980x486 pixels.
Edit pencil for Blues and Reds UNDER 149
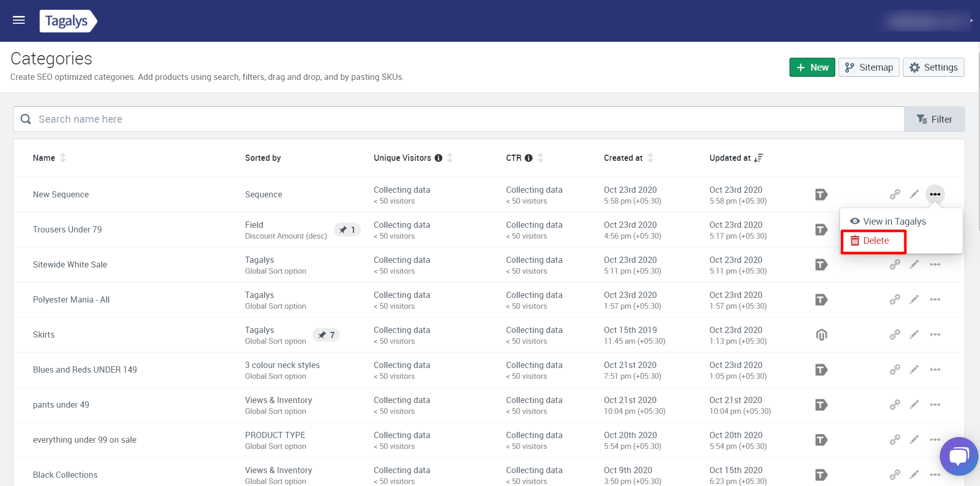pos(914,370)
